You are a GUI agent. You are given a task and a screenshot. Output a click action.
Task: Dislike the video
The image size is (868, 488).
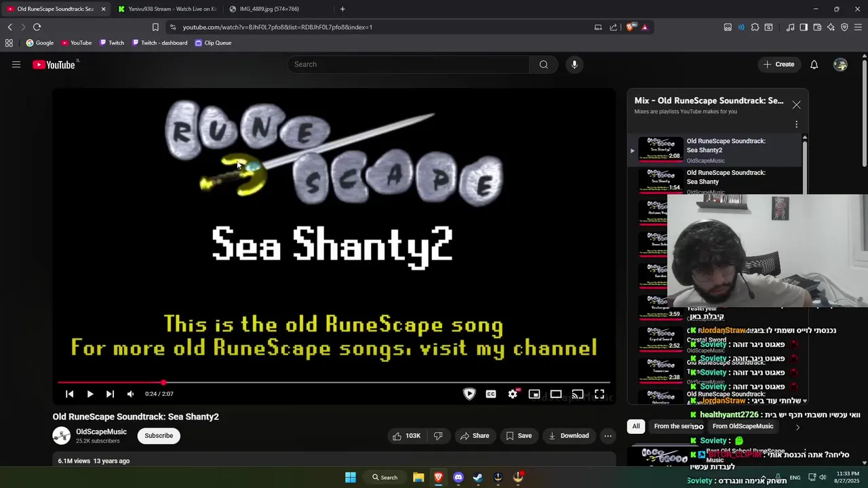coord(438,436)
